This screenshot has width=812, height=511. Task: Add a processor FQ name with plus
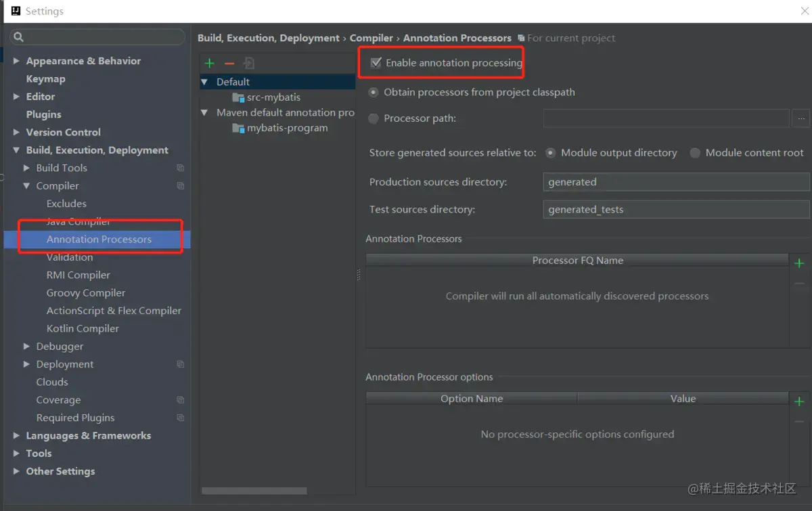click(799, 263)
